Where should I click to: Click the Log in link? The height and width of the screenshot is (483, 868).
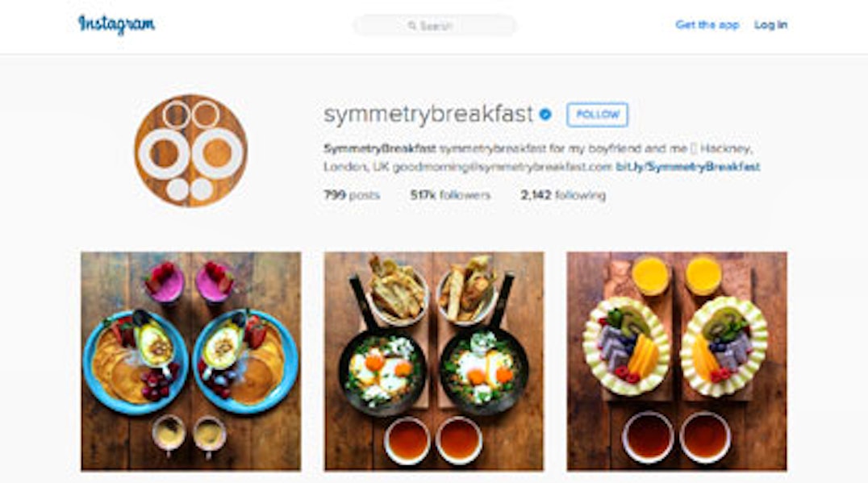pyautogui.click(x=770, y=24)
